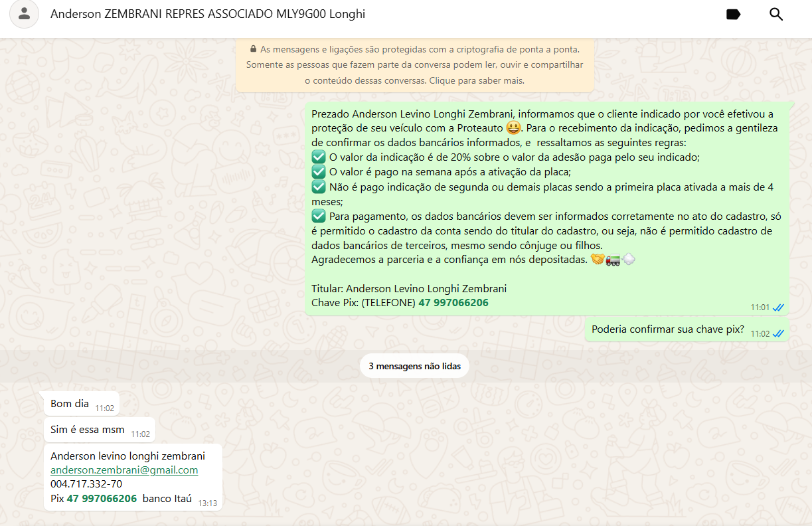Open contact info via header name text
This screenshot has width=812, height=526.
(208, 14)
